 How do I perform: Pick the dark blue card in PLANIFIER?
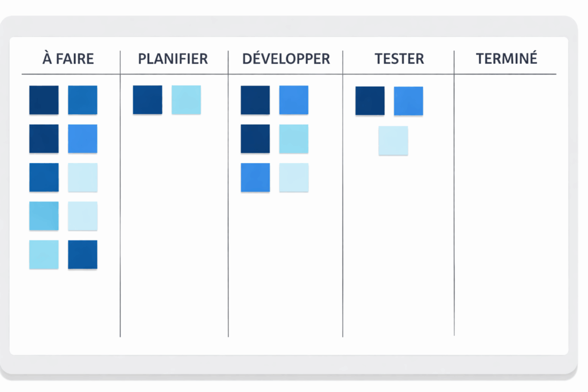click(148, 100)
